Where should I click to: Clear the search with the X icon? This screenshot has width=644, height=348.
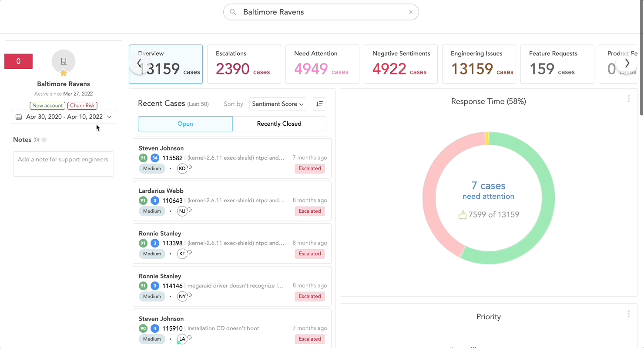(410, 12)
